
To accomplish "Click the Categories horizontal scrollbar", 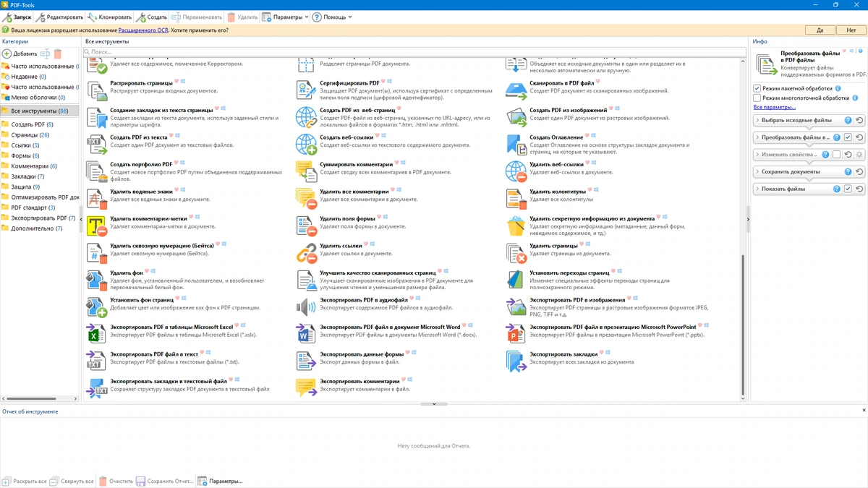I will click(31, 398).
